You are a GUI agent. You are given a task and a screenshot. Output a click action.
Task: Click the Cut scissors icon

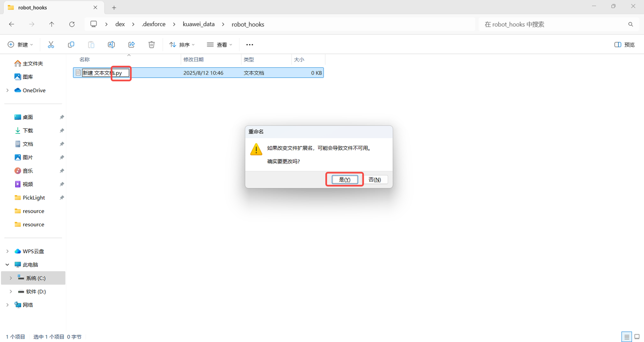point(51,45)
